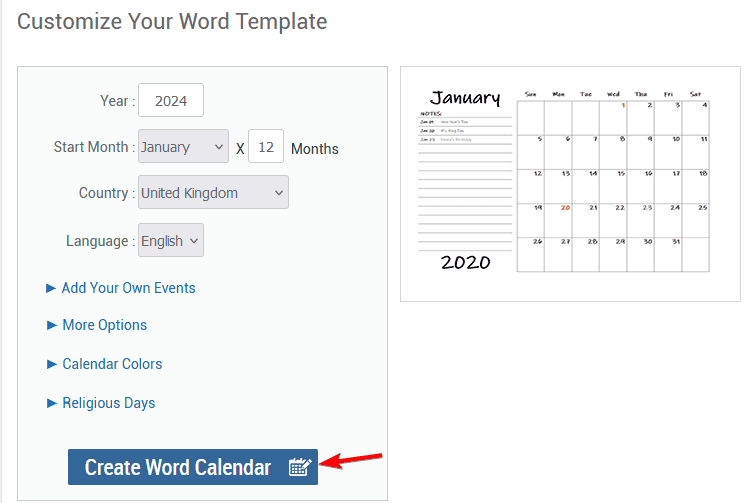This screenshot has height=503, width=750.
Task: Click the notes lines area in preview
Action: (x=465, y=182)
